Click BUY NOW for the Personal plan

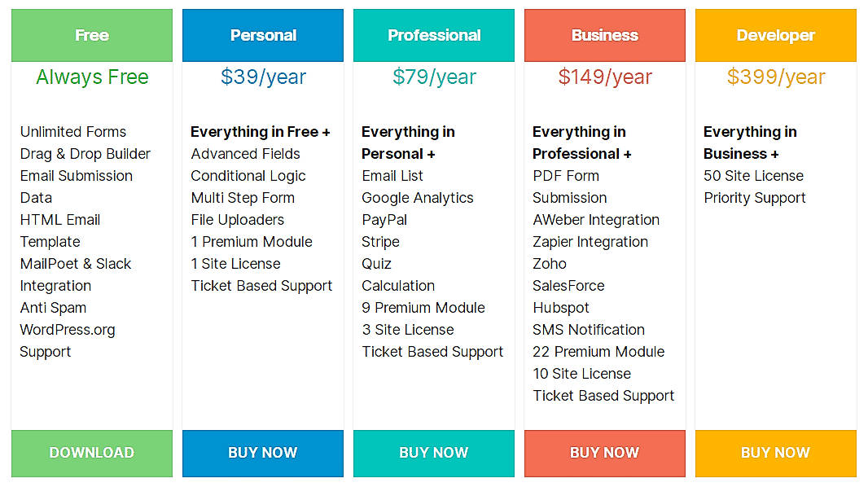[x=262, y=453]
